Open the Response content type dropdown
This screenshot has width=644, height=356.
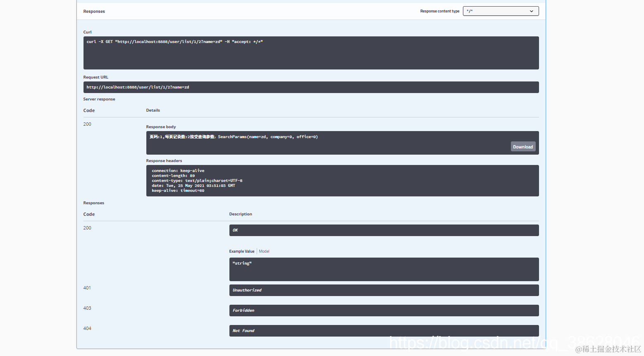tap(501, 11)
